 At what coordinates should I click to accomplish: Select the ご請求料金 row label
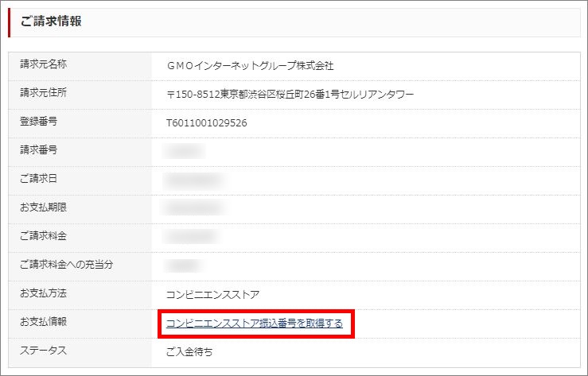click(x=43, y=235)
